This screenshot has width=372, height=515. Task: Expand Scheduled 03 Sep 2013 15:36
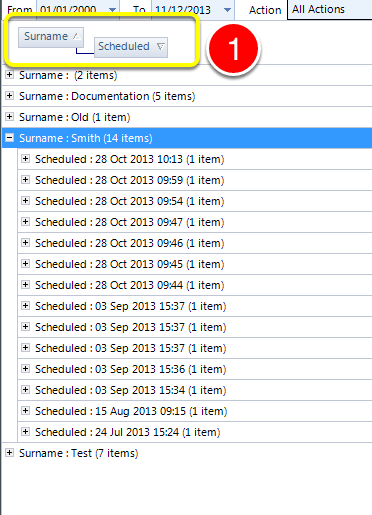[x=25, y=369]
